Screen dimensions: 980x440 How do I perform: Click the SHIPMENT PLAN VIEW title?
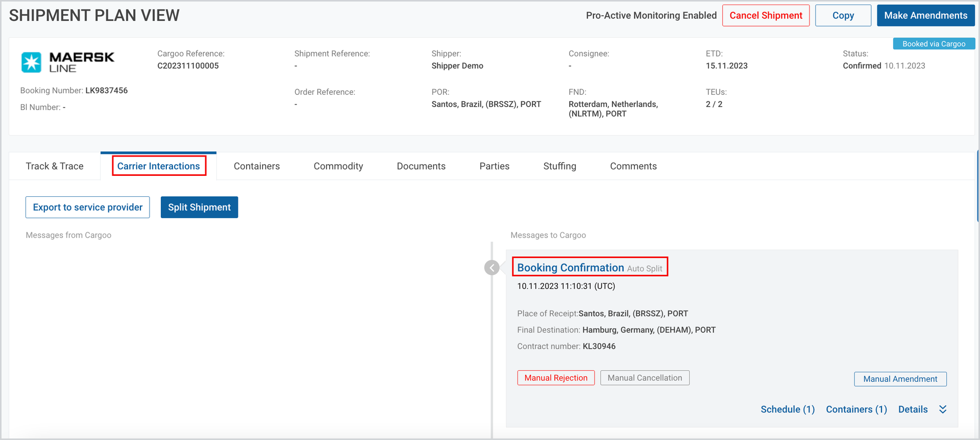(94, 15)
